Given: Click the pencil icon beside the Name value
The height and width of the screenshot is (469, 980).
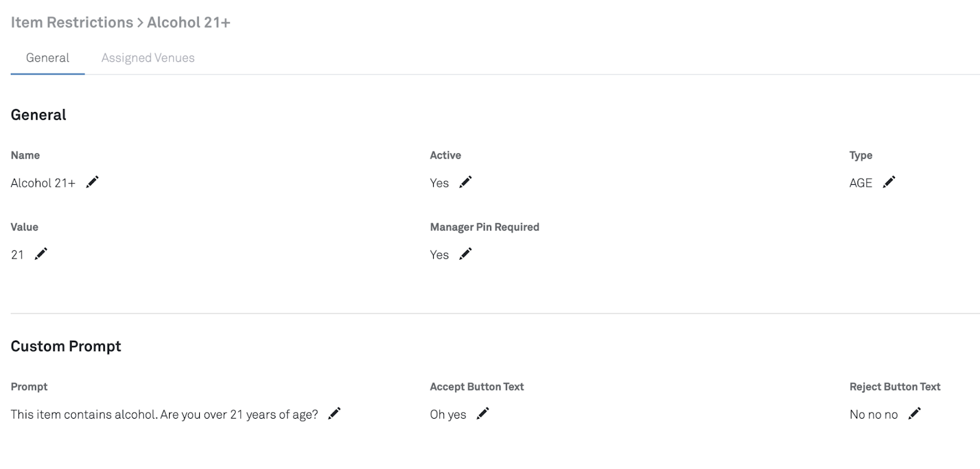Looking at the screenshot, I should 92,182.
